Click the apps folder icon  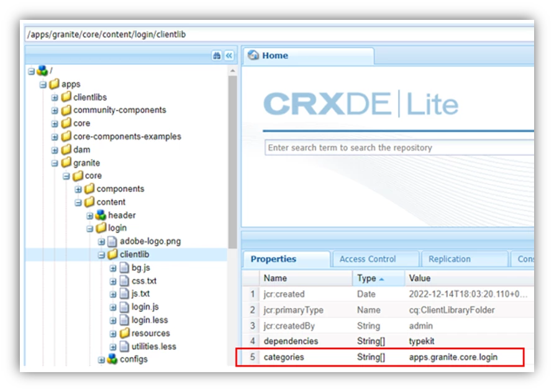click(x=54, y=84)
